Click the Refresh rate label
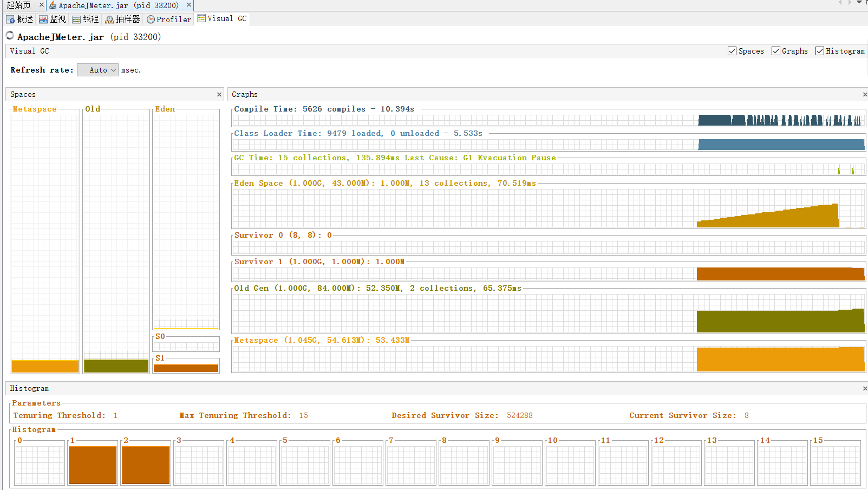The height and width of the screenshot is (490, 868). 42,70
